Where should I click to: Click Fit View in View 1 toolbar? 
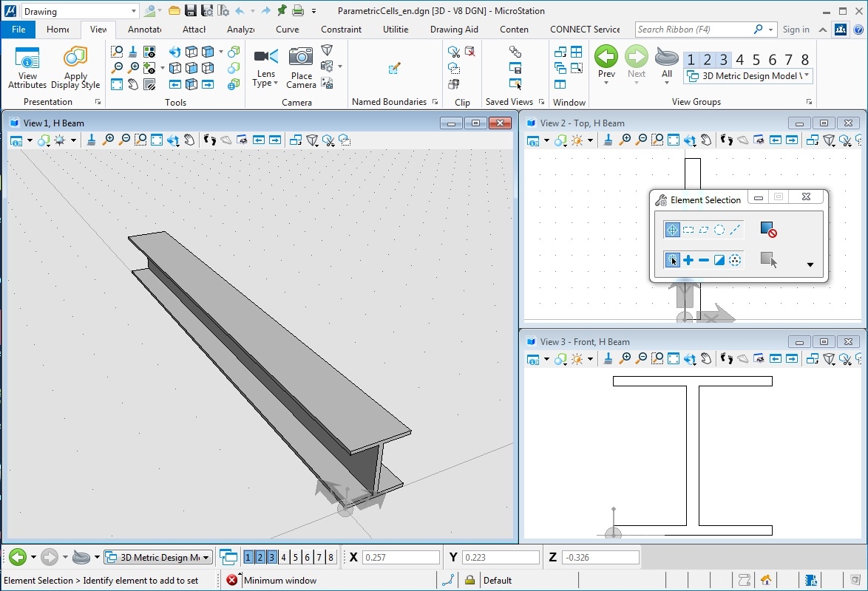pyautogui.click(x=157, y=140)
